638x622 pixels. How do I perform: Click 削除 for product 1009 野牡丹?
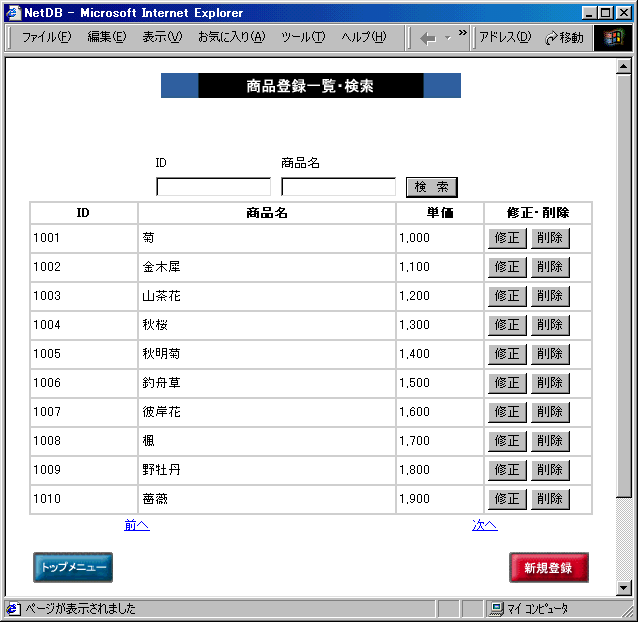click(x=551, y=470)
